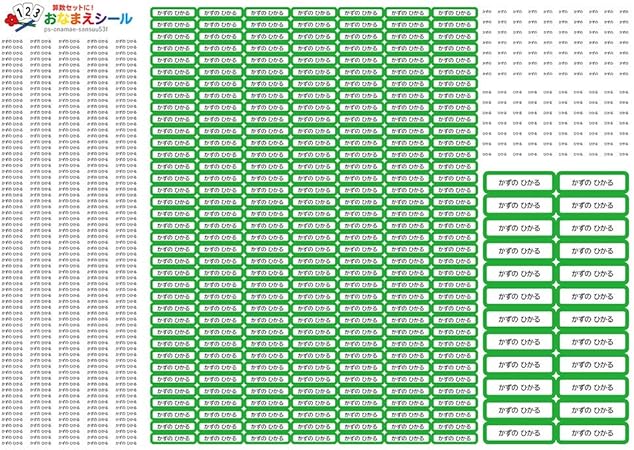Click the top-left large green name label
The height and width of the screenshot is (450, 634).
point(519,182)
